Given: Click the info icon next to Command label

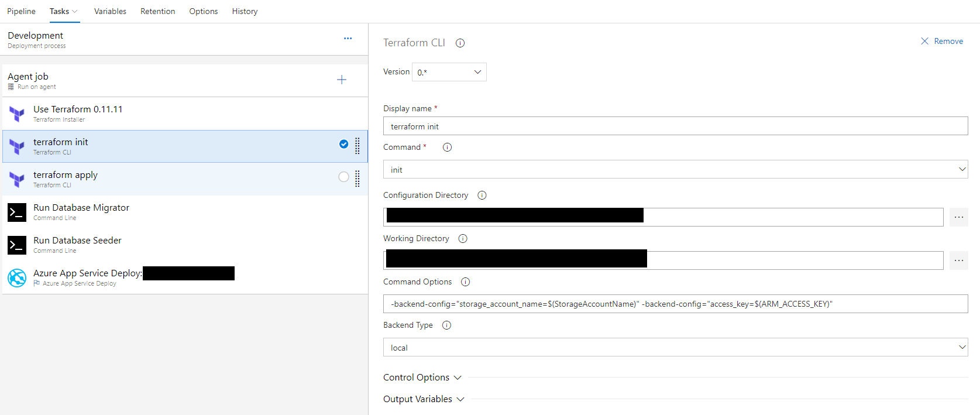Looking at the screenshot, I should (447, 148).
